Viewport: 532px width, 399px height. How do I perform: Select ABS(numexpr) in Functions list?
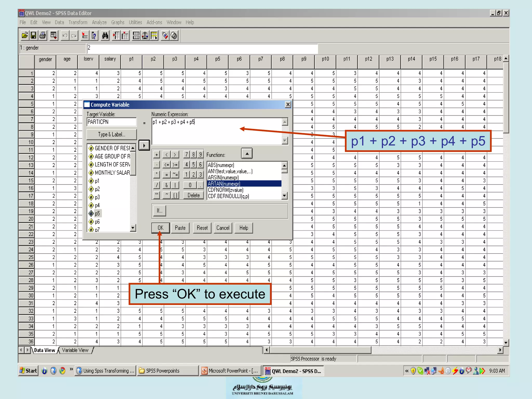pyautogui.click(x=221, y=165)
